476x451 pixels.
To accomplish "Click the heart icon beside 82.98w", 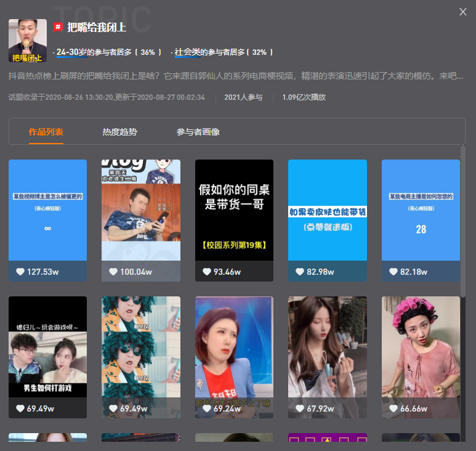I will click(300, 272).
